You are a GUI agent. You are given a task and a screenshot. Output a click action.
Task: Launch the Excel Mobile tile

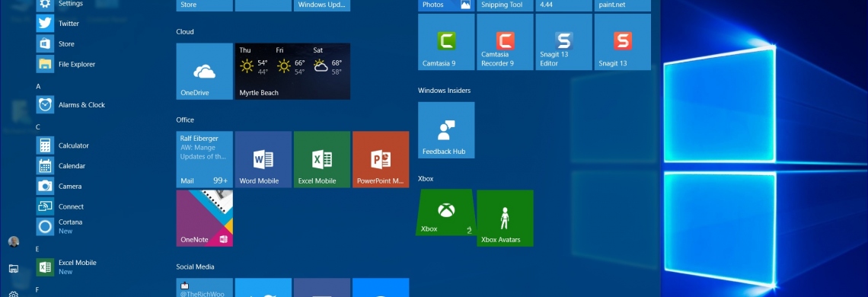[x=321, y=160]
